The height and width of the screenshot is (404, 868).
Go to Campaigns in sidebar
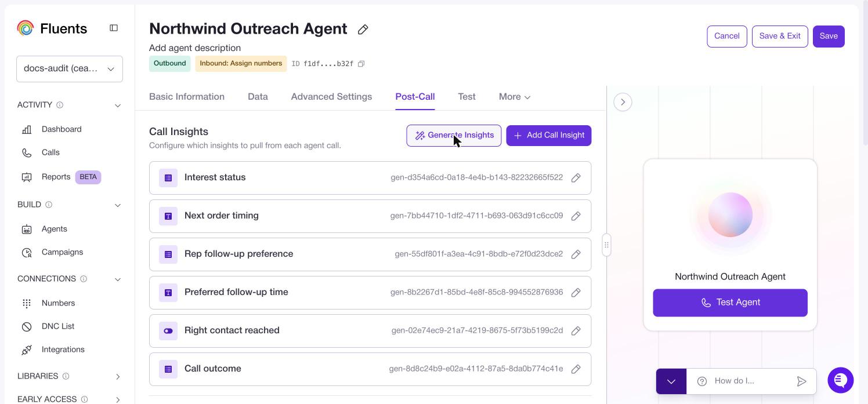click(x=62, y=252)
